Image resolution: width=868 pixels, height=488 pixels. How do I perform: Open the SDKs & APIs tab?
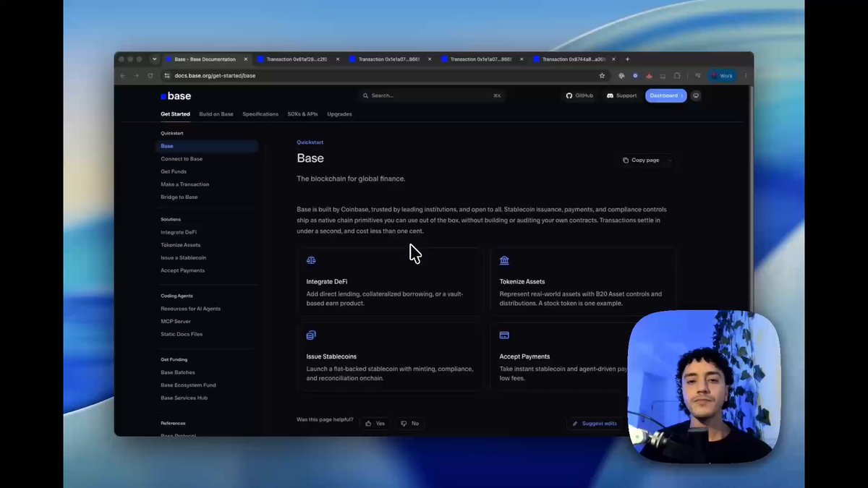pyautogui.click(x=302, y=114)
